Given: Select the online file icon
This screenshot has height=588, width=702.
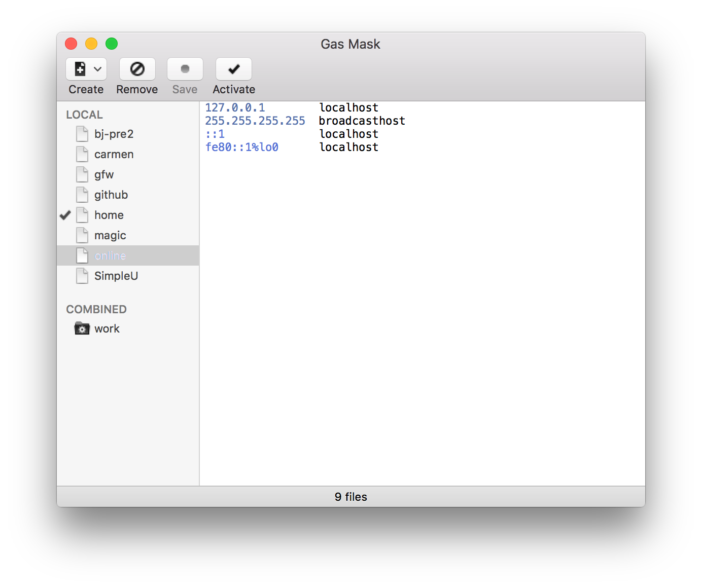Looking at the screenshot, I should (82, 255).
